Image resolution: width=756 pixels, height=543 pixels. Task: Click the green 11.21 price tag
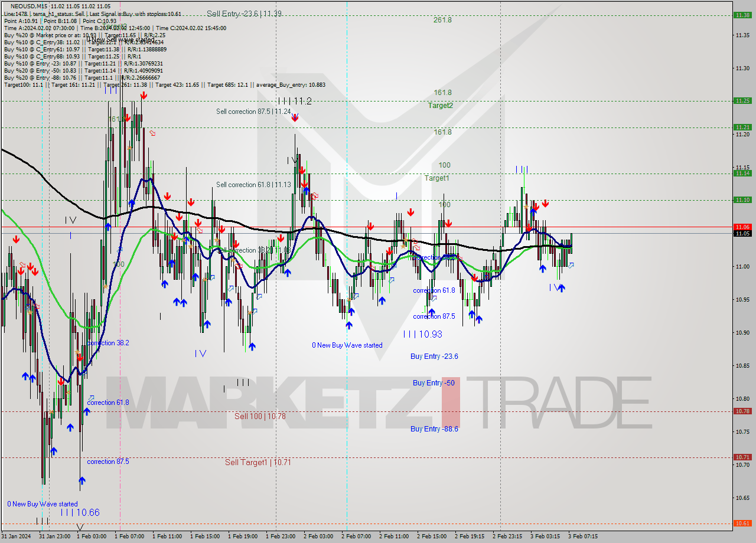[x=742, y=127]
